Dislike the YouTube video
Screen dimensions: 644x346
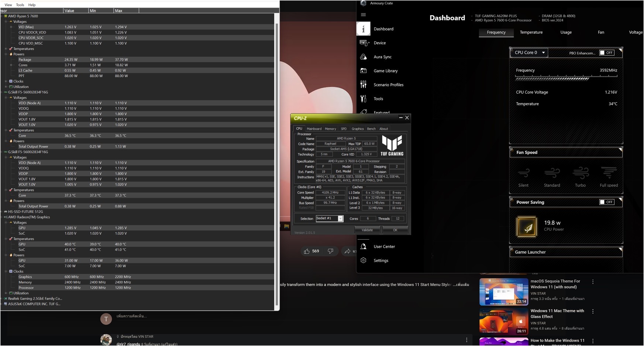[331, 251]
